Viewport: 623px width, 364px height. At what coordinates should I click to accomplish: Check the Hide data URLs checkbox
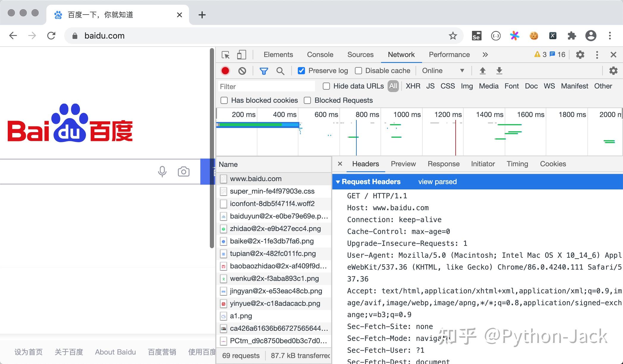(x=326, y=86)
